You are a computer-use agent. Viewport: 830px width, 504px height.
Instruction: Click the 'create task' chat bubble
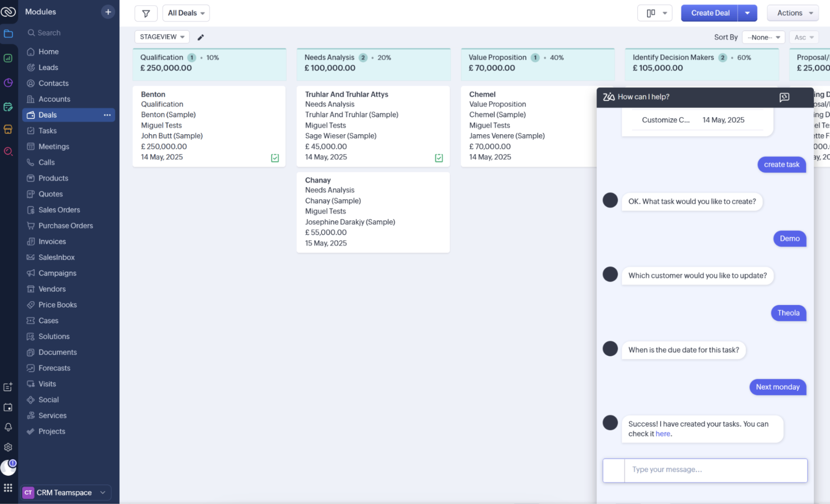(781, 164)
